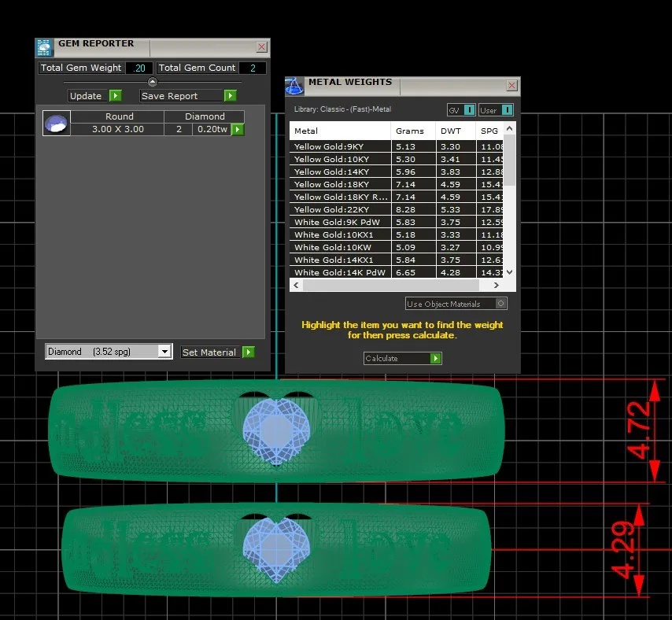Select the Yellow Gold:9KY row
The height and width of the screenshot is (620, 672).
coord(397,146)
